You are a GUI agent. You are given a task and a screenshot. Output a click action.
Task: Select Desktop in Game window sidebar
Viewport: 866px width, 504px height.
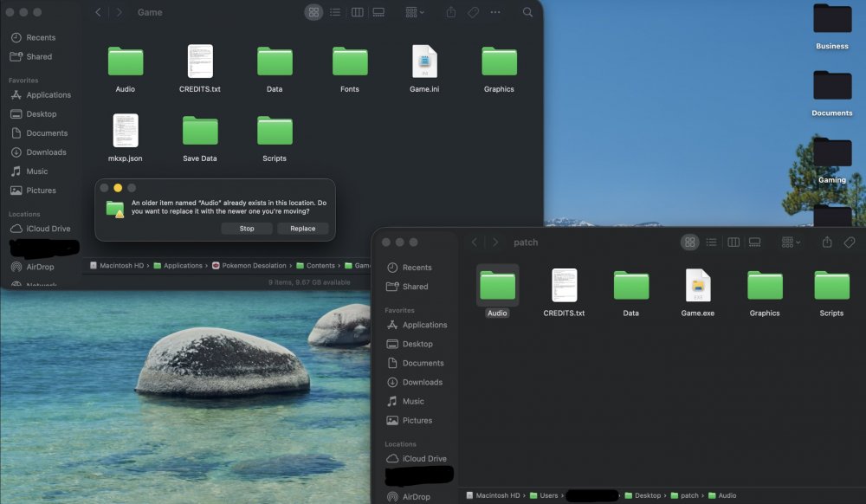42,113
